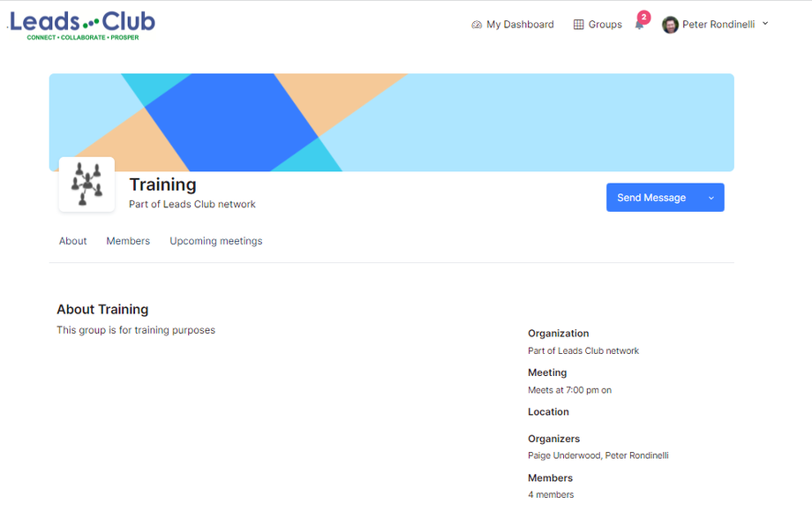The height and width of the screenshot is (519, 812).
Task: Click the Leads Club logo
Action: click(82, 25)
